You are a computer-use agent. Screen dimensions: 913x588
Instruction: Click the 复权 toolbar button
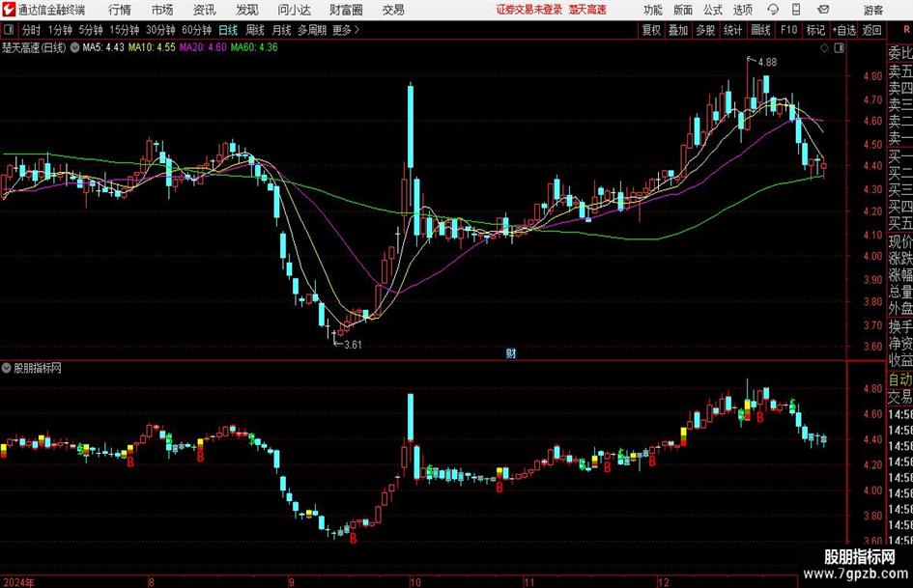[651, 30]
